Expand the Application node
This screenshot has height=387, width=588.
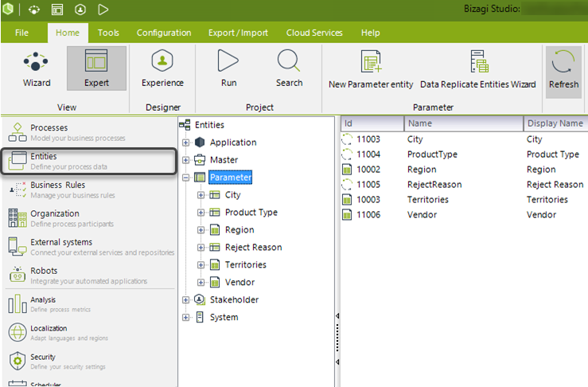pos(185,143)
